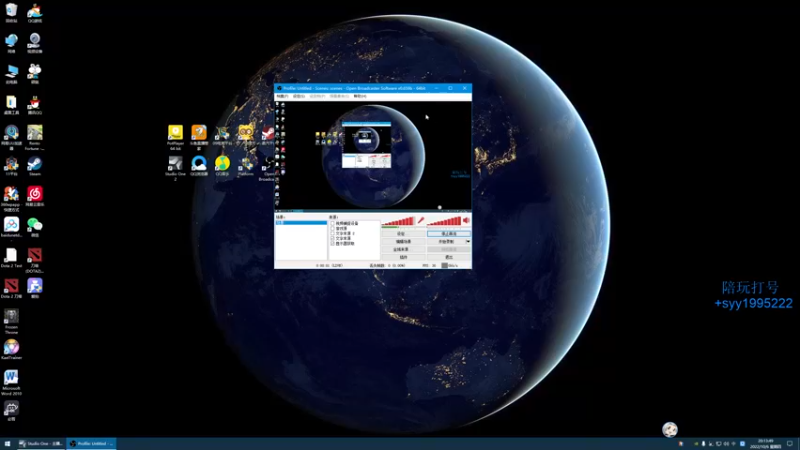The image size is (800, 450).
Task: Toggle the 显示器获取 source checkbox
Action: [x=333, y=243]
